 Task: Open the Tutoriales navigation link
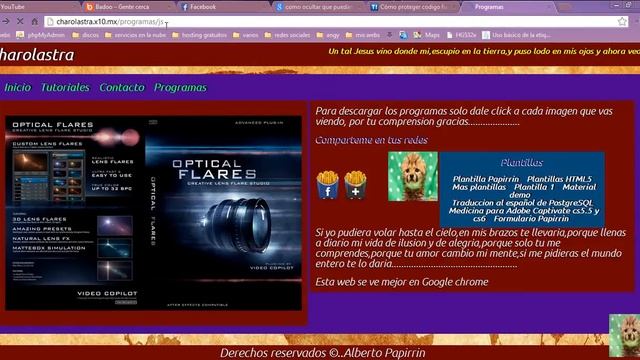pyautogui.click(x=65, y=87)
